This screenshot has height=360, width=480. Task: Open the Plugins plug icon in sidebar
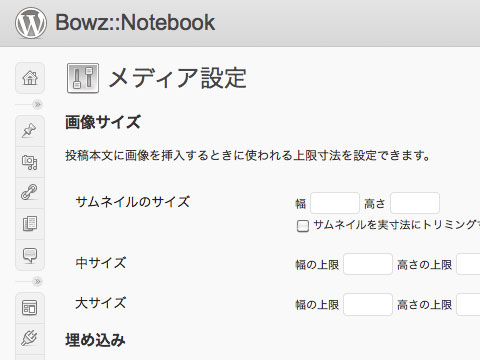click(30, 339)
